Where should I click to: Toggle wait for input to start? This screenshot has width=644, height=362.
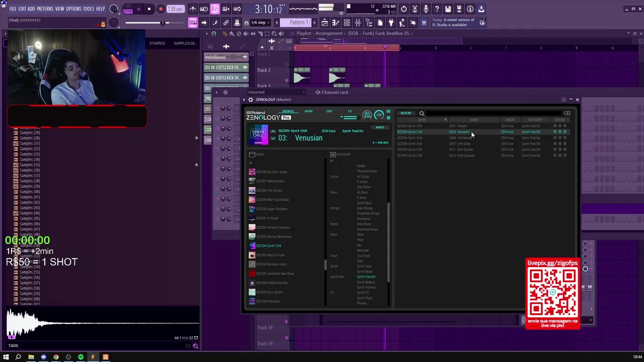click(204, 9)
